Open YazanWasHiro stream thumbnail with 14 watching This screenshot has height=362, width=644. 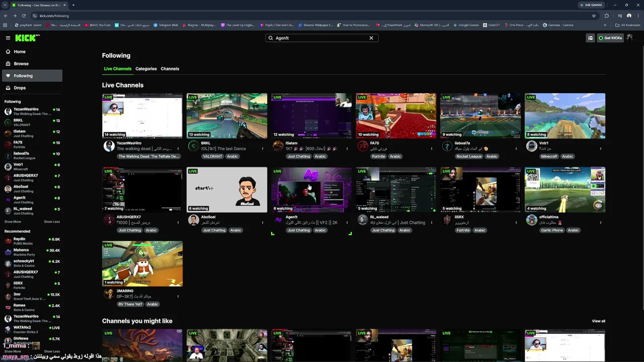point(142,116)
